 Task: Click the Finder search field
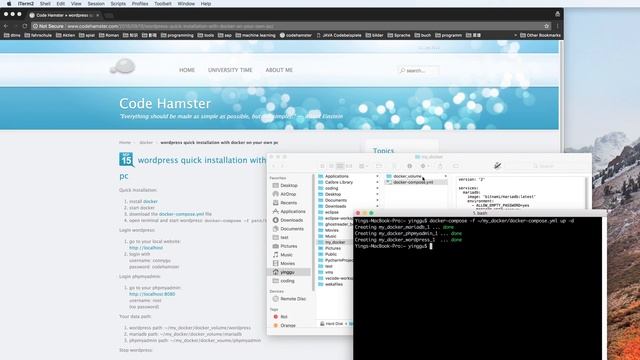(559, 166)
